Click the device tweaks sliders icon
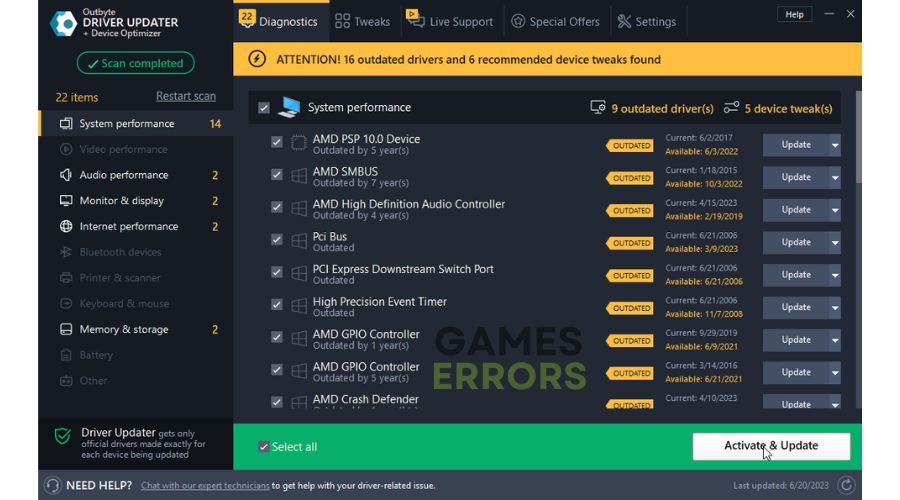The image size is (900, 500). pos(731,107)
